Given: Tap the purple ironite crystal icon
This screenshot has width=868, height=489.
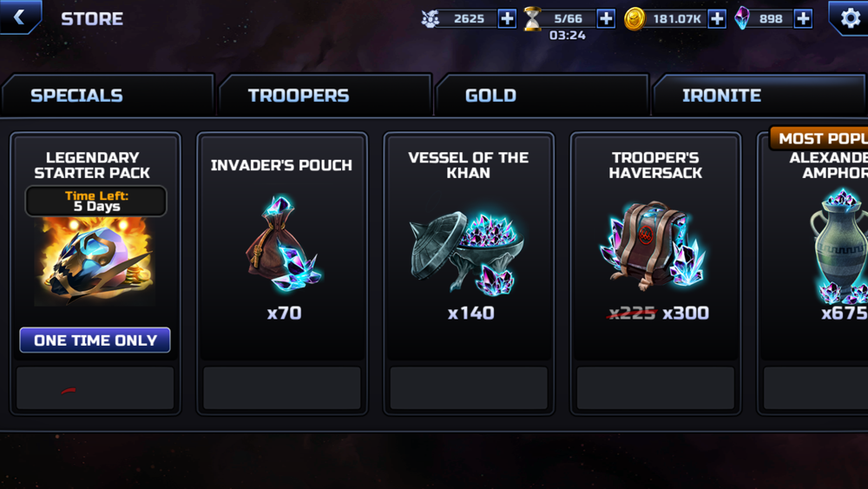Looking at the screenshot, I should coord(742,18).
